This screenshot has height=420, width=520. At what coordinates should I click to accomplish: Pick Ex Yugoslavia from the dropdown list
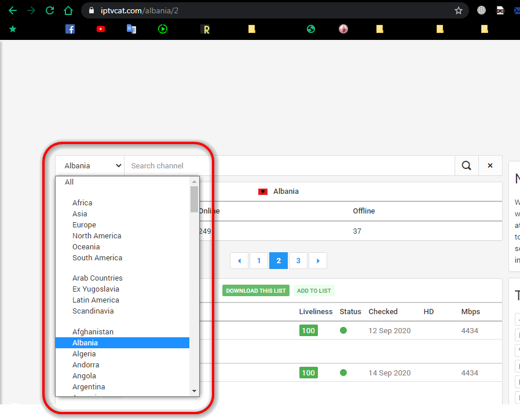(96, 289)
